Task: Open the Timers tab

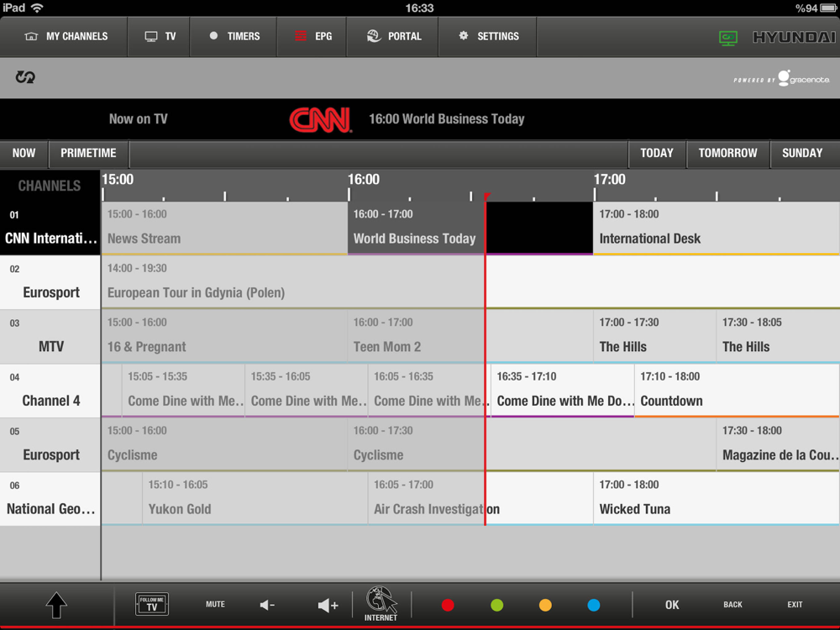Action: pyautogui.click(x=234, y=36)
